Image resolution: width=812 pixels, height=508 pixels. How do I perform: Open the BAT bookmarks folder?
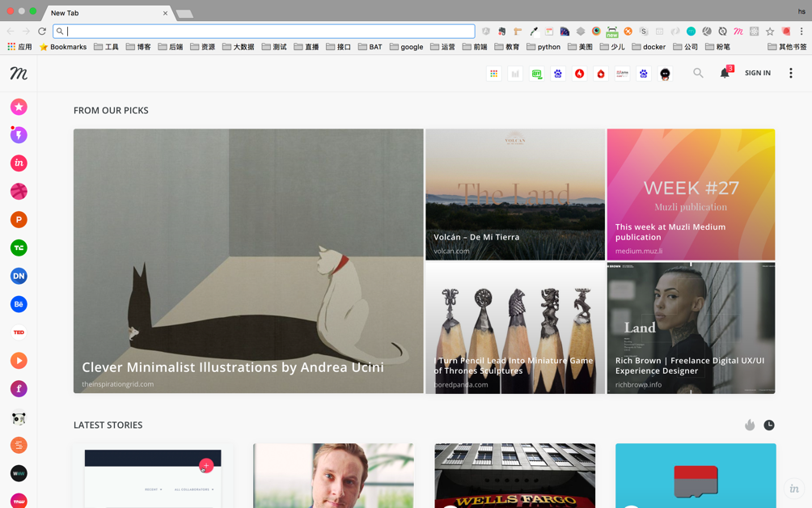tap(370, 47)
